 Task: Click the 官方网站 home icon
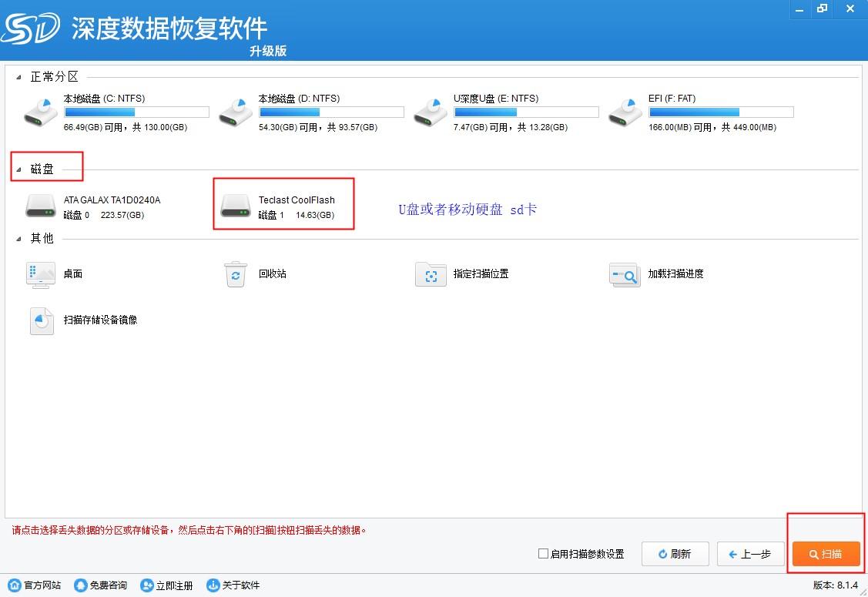(15, 585)
